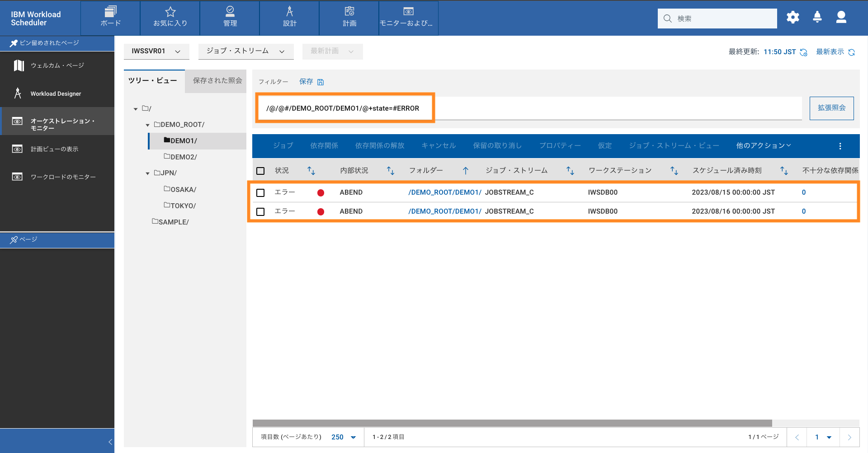The width and height of the screenshot is (868, 453).
Task: Click the ウェルカム・ページ book icon
Action: coord(19,65)
